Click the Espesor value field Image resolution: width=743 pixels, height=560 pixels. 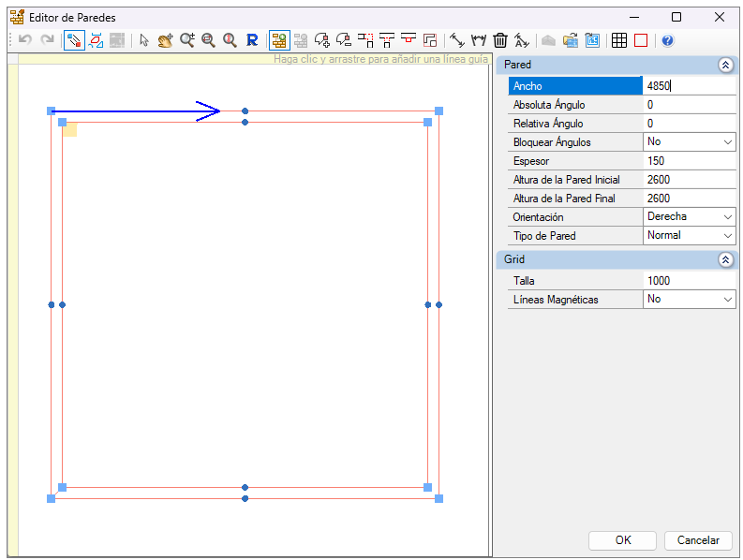(x=689, y=161)
